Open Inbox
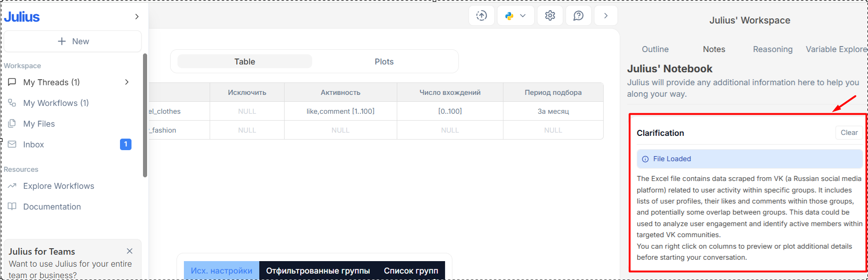Image resolution: width=868 pixels, height=280 pixels. click(x=34, y=145)
